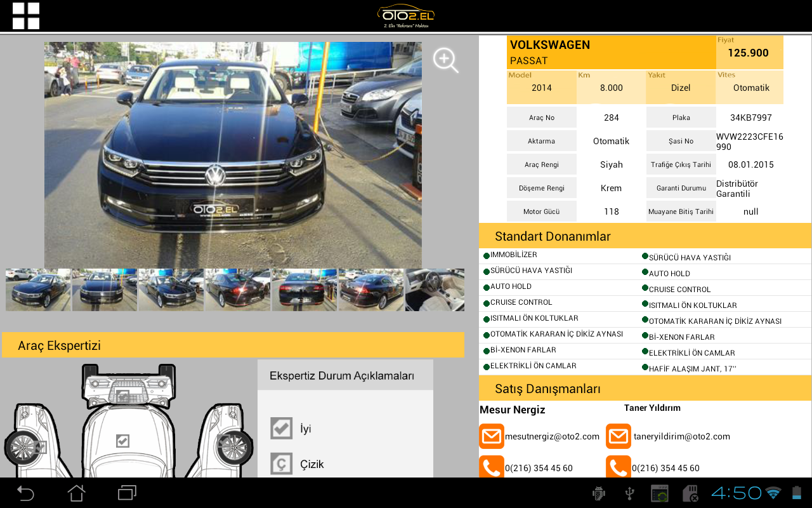Select fourth thumbnail showing side rear view
The image size is (812, 508).
[238, 290]
